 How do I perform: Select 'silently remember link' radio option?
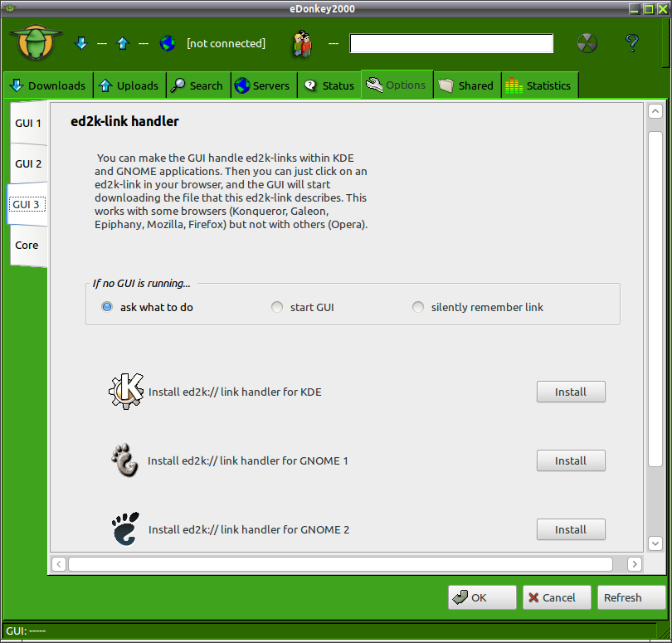tap(418, 307)
